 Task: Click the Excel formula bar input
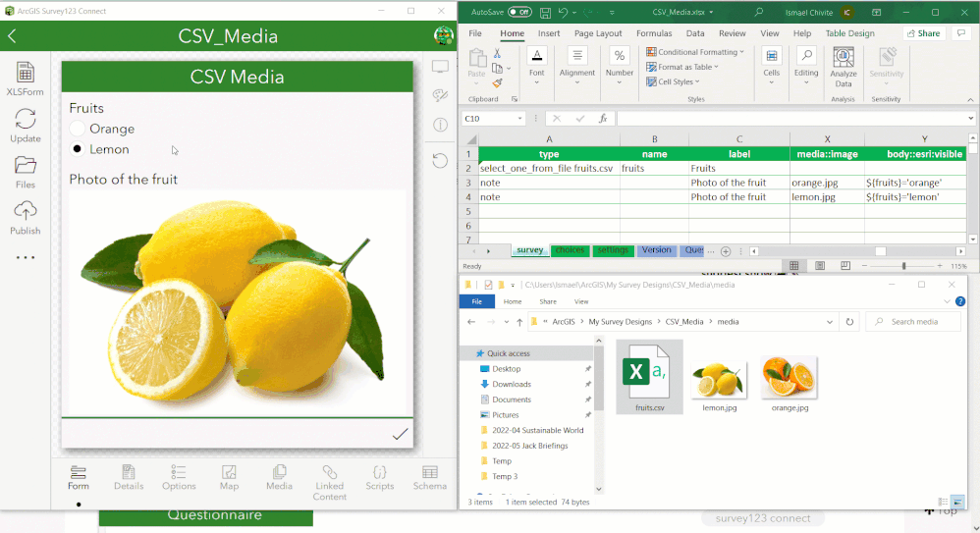point(791,119)
